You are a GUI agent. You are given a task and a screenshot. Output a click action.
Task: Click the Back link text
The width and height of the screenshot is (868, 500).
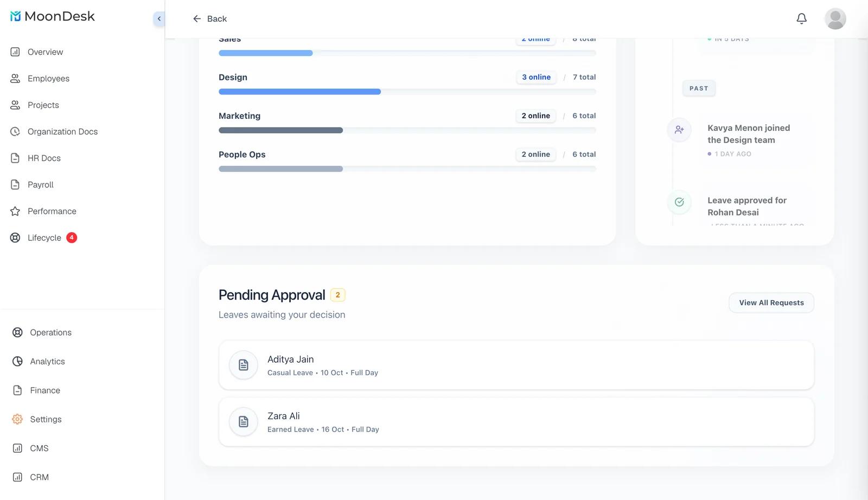pos(217,19)
